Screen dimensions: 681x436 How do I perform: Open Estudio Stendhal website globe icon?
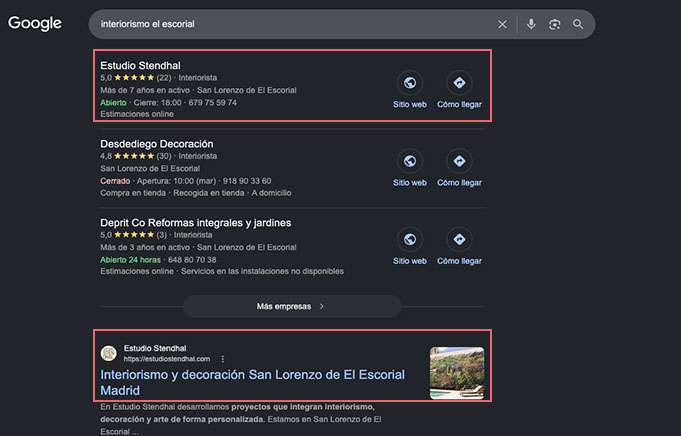click(410, 83)
